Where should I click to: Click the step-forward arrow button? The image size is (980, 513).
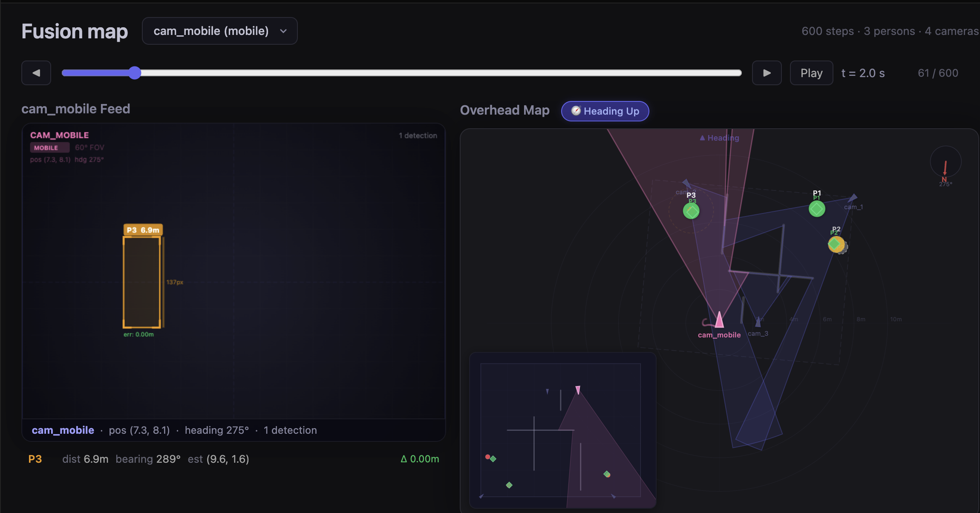pos(767,73)
